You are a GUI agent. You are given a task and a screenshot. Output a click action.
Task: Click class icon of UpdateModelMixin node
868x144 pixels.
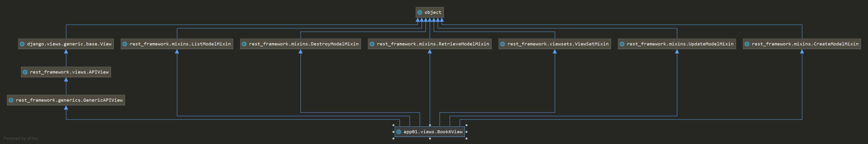[622, 44]
